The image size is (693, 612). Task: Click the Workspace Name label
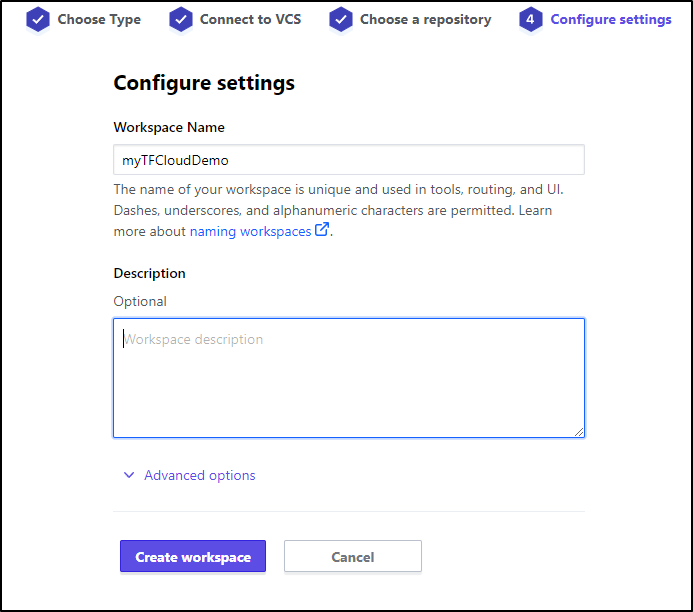pos(169,127)
